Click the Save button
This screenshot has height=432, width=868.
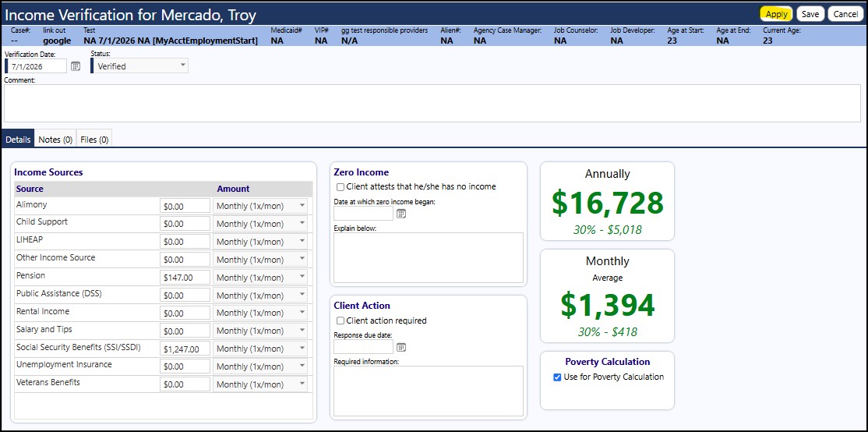click(x=810, y=14)
